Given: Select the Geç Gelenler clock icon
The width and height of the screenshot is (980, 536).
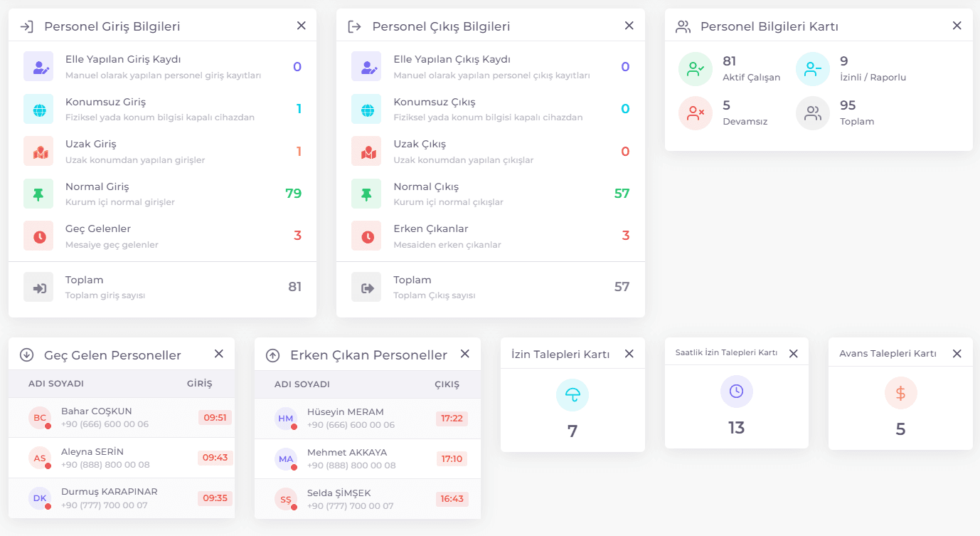Looking at the screenshot, I should [38, 236].
